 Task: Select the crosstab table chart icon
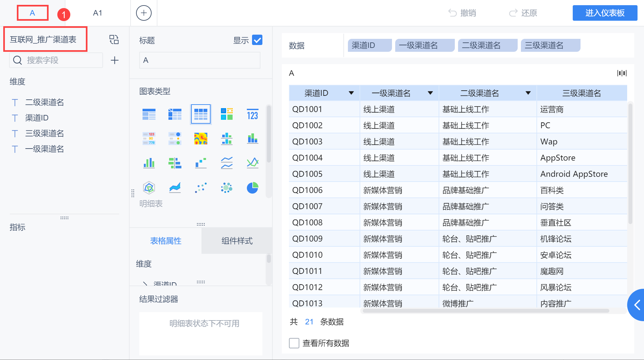point(175,114)
